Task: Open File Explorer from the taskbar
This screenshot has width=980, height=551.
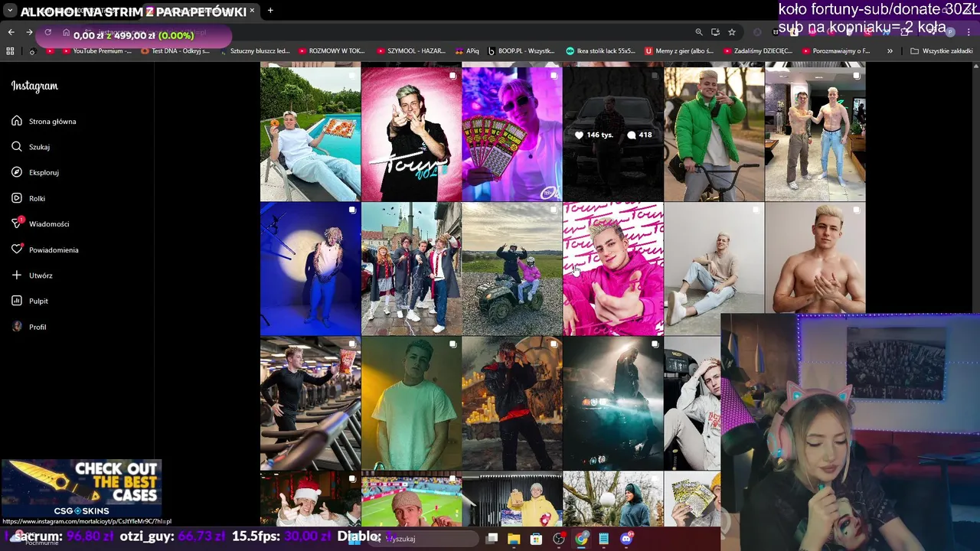Action: [x=514, y=539]
